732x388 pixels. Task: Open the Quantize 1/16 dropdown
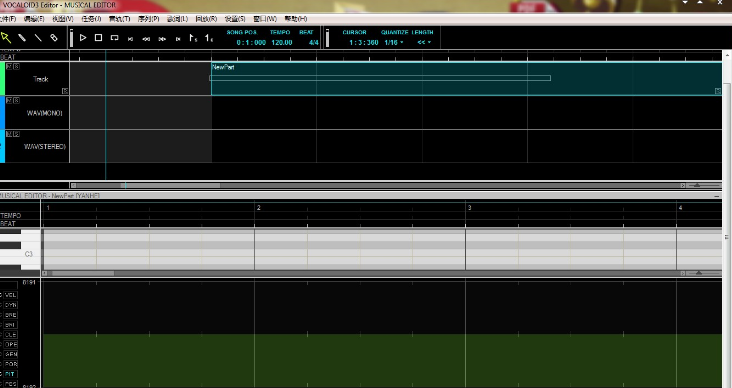394,42
